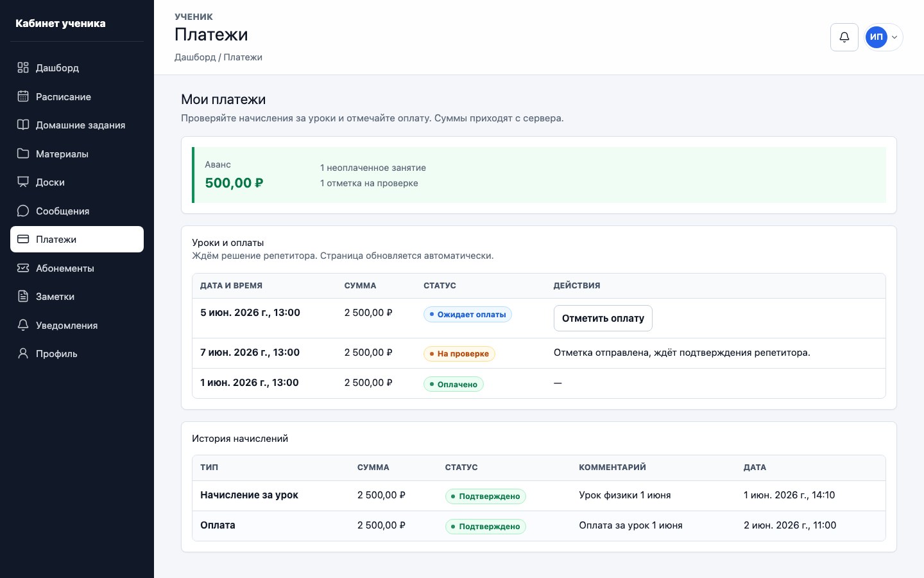Viewport: 924px width, 578px height.
Task: Click the date 7 июн. 2026 г., 13:00
Action: [x=250, y=353]
